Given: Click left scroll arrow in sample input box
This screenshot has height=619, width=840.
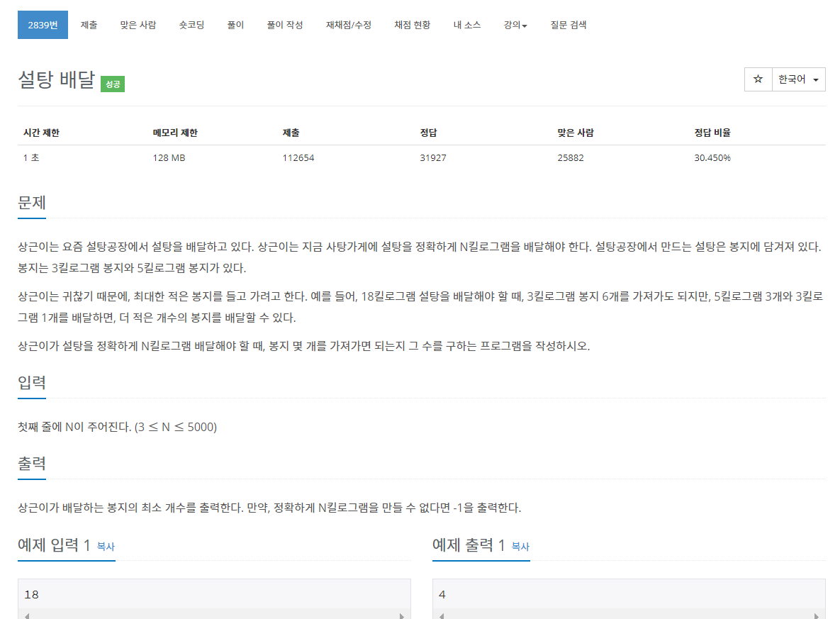Looking at the screenshot, I should click(27, 615).
